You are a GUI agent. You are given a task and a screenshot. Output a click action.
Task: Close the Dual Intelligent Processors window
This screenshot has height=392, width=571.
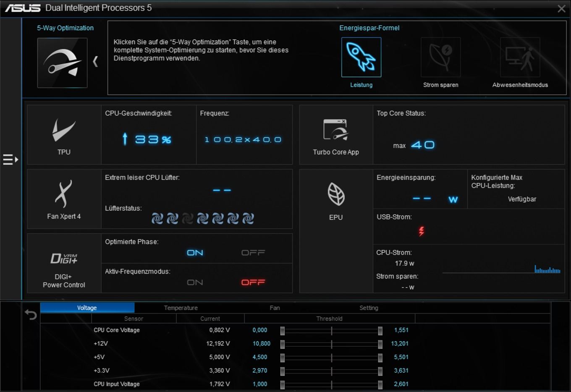pos(561,8)
